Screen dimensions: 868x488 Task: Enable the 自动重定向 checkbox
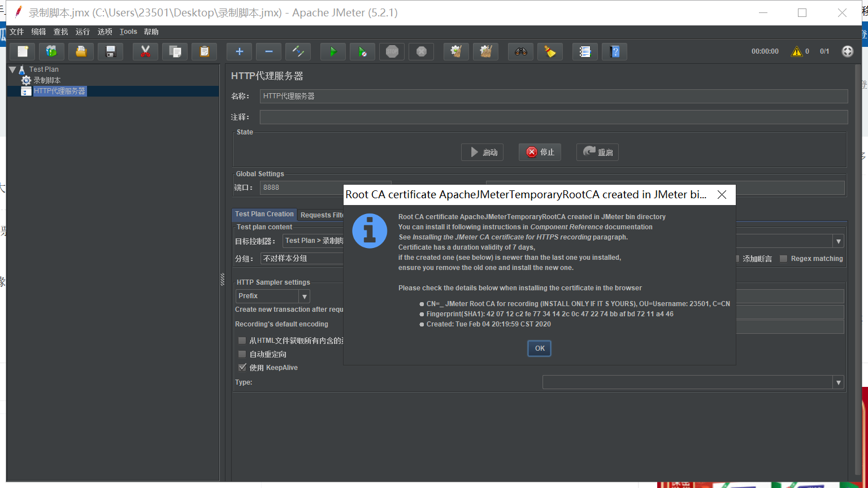click(x=242, y=354)
